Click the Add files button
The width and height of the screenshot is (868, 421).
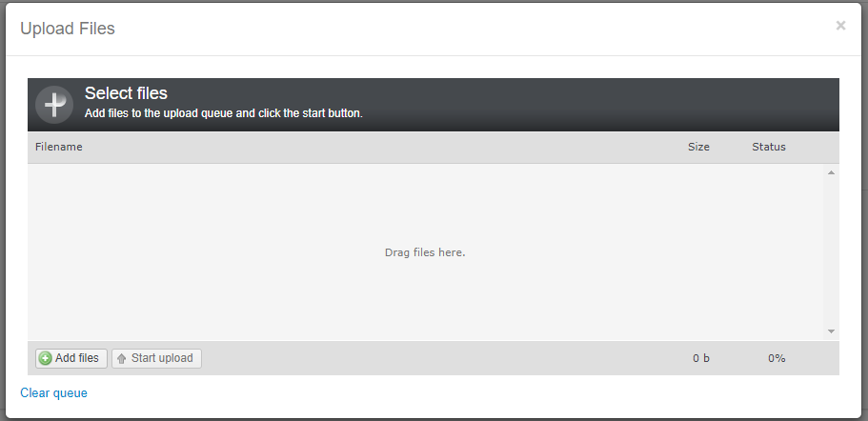coord(71,358)
